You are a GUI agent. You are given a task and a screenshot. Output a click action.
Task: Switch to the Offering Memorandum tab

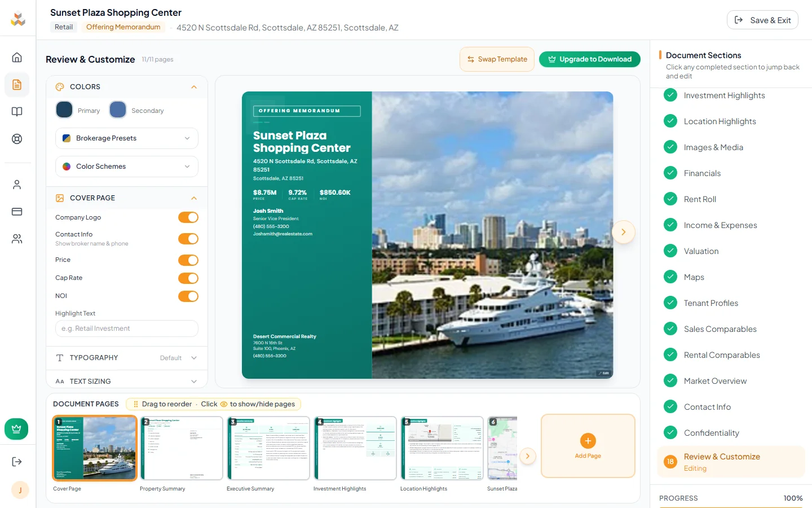123,27
